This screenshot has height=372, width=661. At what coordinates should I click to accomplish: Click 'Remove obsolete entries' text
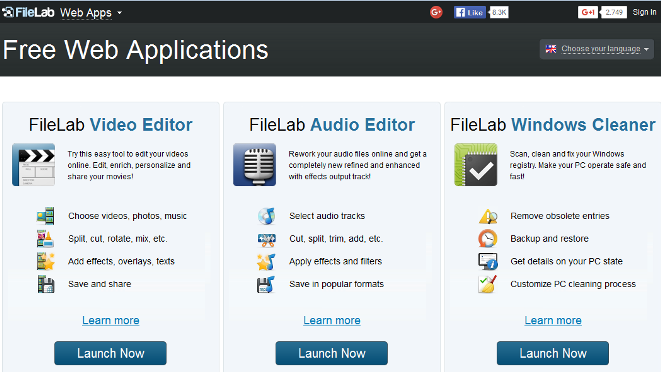tap(560, 216)
